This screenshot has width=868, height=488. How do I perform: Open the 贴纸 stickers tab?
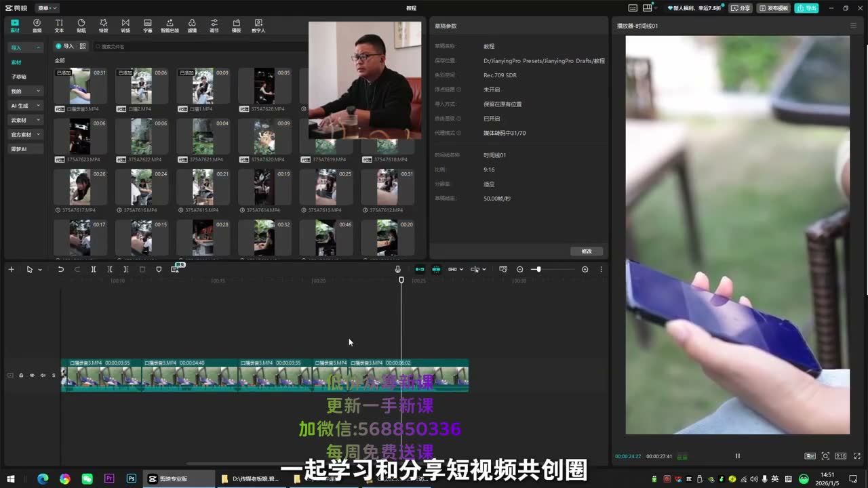81,26
